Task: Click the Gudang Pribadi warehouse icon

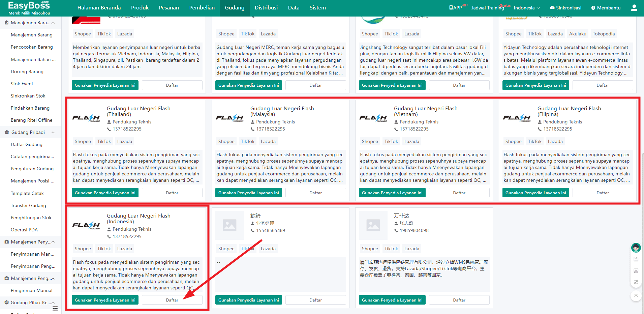Action: tap(7, 132)
